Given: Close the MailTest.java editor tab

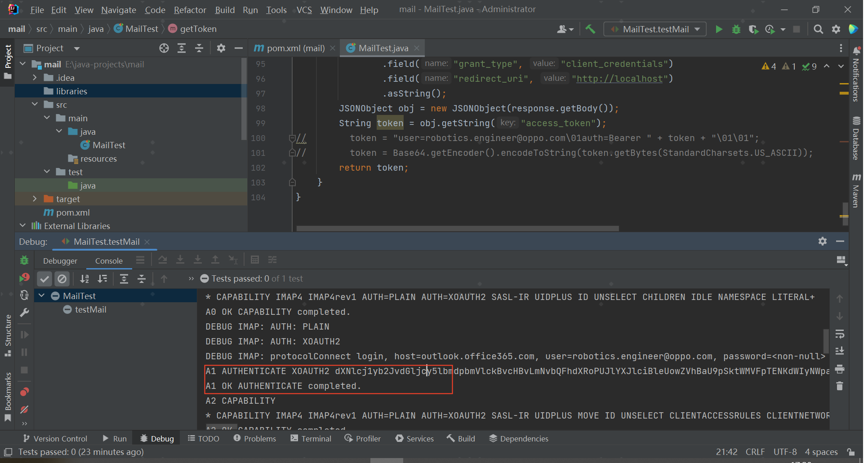Looking at the screenshot, I should [417, 48].
